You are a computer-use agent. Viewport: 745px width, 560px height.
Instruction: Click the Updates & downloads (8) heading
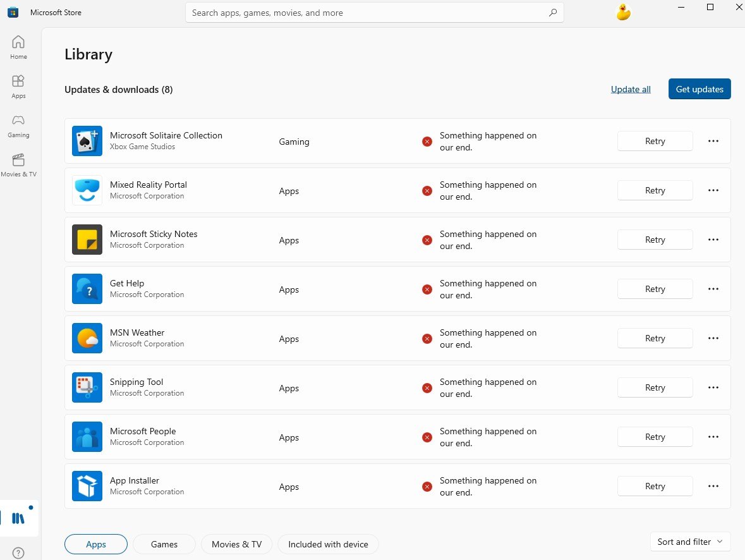click(x=119, y=89)
